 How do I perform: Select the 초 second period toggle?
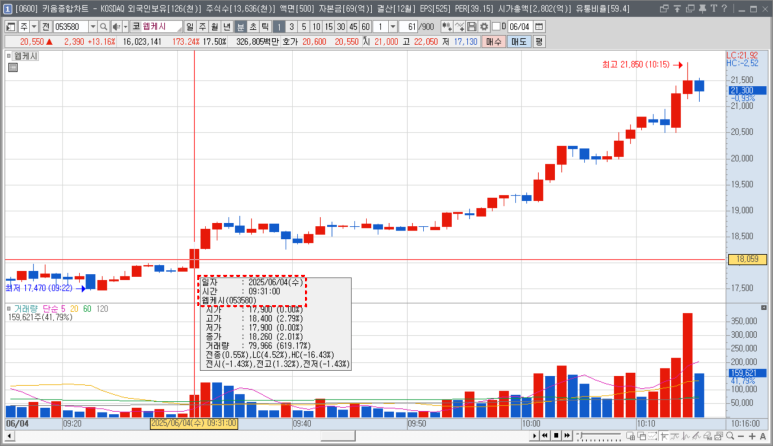point(252,27)
